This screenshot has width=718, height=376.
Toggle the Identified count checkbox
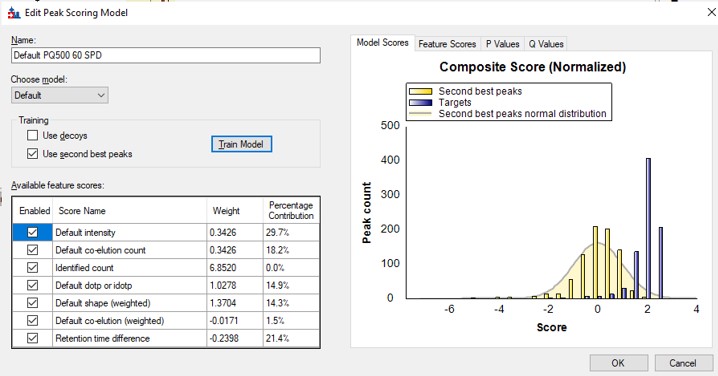pyautogui.click(x=32, y=267)
